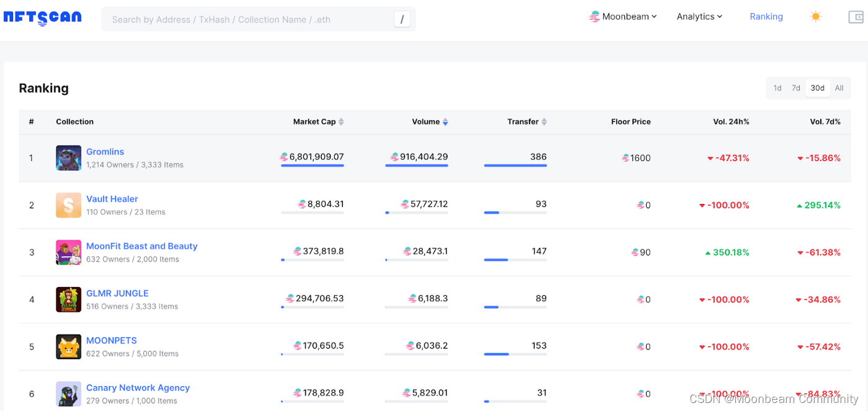Click down arrow beside -57.42%
This screenshot has height=411, width=868.
tap(800, 347)
